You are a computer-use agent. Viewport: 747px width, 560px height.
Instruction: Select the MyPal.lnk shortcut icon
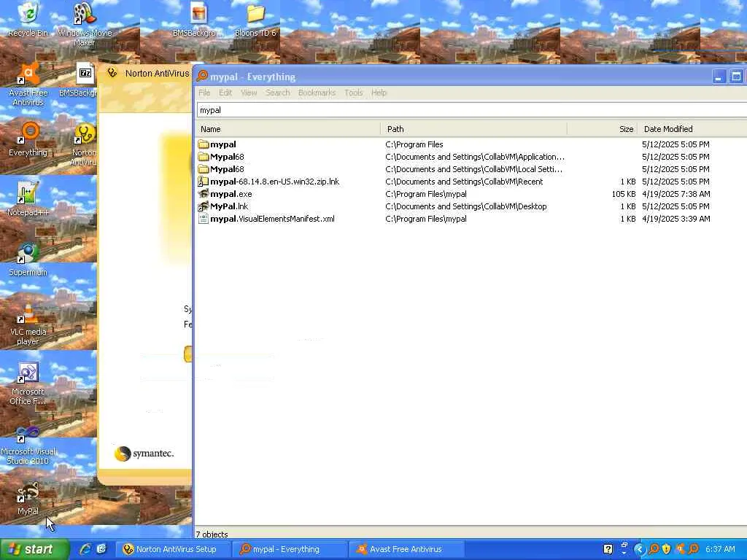point(204,206)
